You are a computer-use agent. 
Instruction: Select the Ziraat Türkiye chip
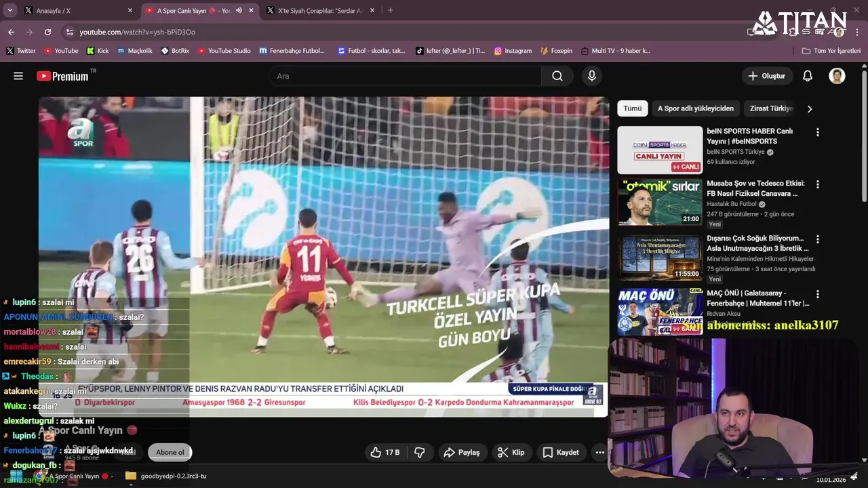[x=771, y=108]
